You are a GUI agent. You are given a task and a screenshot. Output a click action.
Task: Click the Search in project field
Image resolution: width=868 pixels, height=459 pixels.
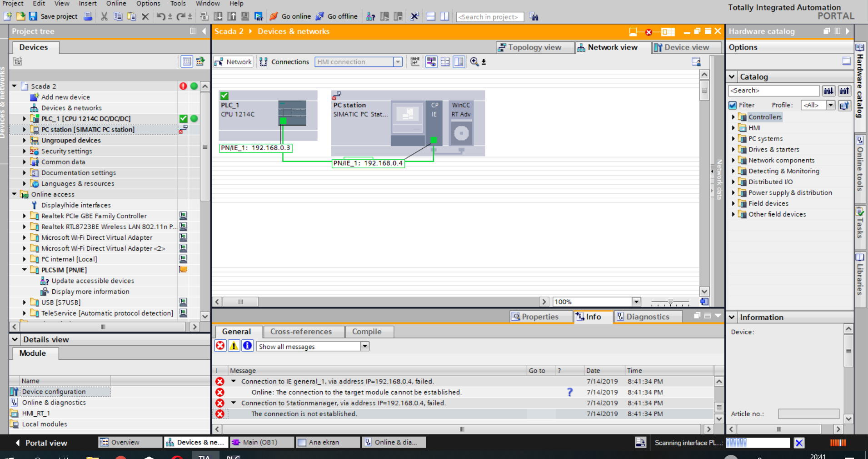[490, 17]
